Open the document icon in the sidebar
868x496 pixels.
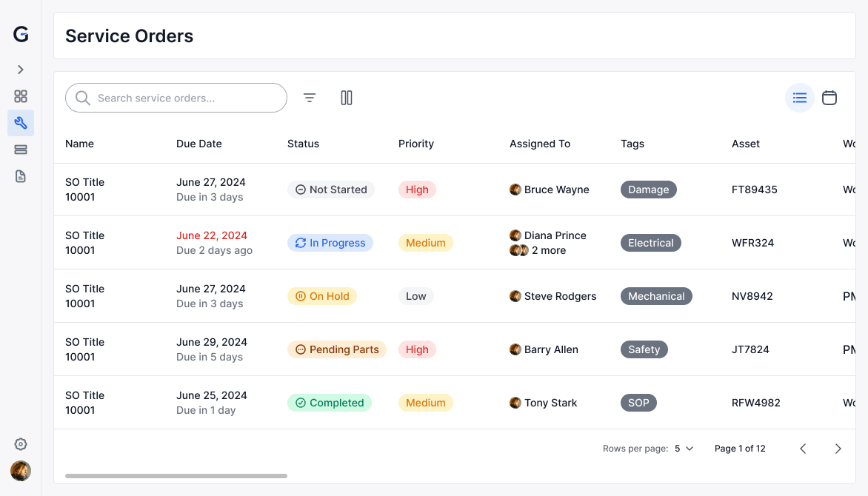coord(21,176)
